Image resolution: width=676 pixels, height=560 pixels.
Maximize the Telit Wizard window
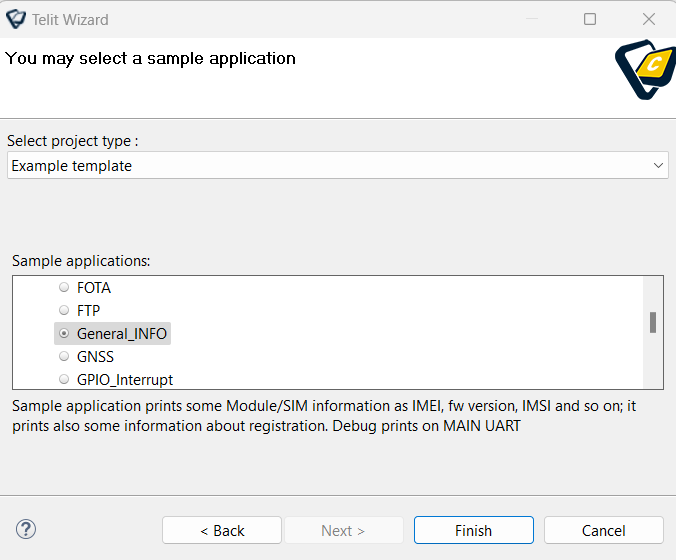point(590,19)
